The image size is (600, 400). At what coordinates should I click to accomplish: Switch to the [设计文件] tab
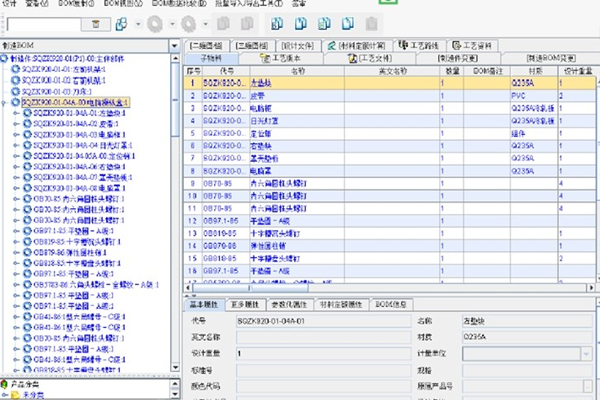point(297,46)
